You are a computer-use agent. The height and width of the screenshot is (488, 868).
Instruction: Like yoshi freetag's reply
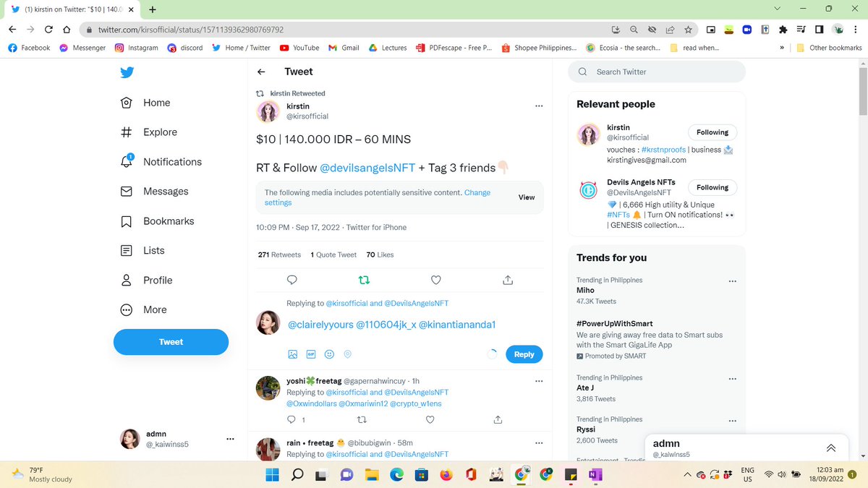[x=430, y=419]
